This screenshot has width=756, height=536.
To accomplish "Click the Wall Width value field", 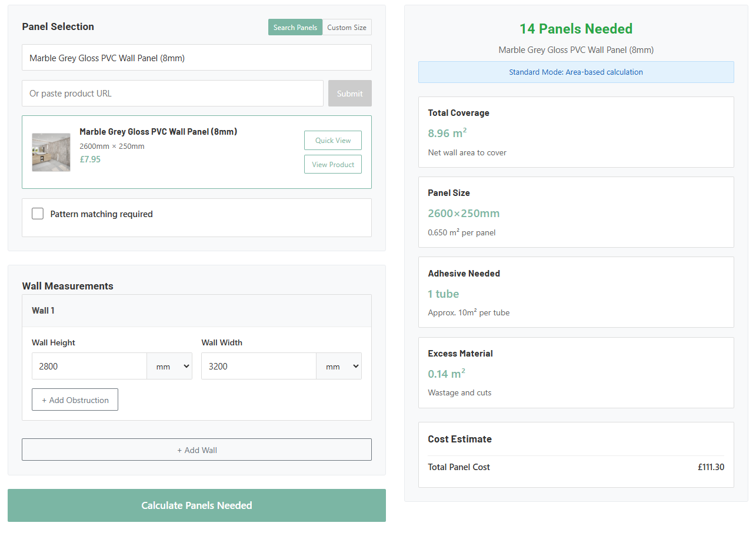I will [x=258, y=367].
